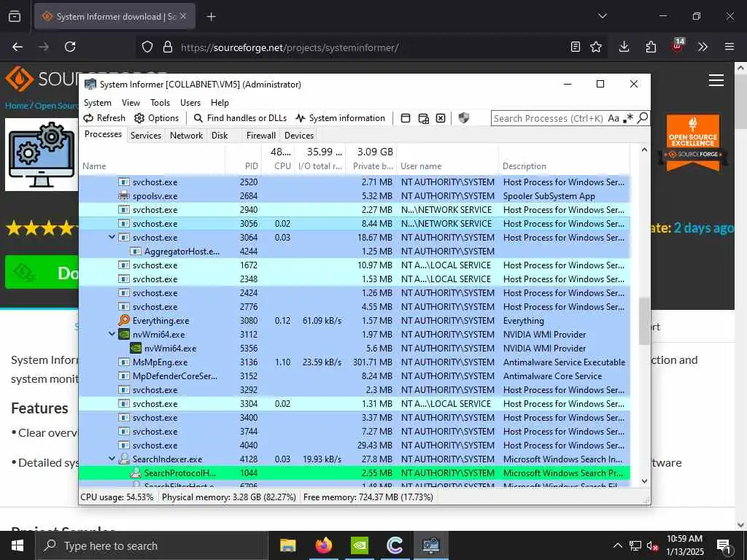The image size is (747, 560).
Task: Click the MsMpEng.exe process icon
Action: click(124, 362)
